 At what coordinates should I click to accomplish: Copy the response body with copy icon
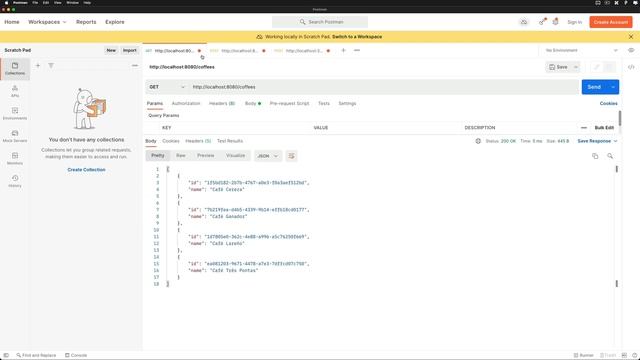(595, 156)
